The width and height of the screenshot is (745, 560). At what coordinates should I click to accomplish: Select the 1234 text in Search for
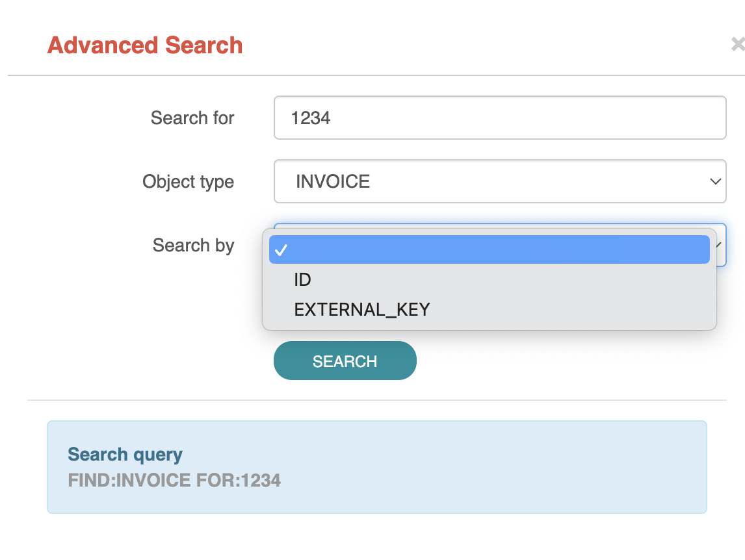[311, 118]
